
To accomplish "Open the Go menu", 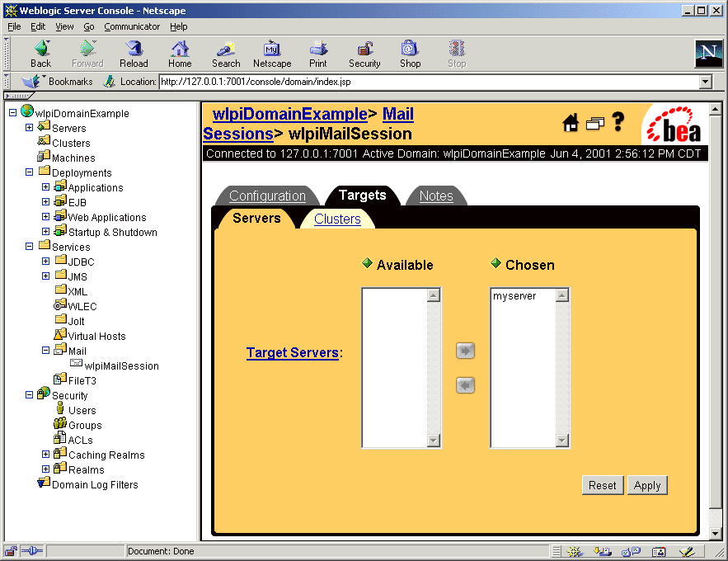I will tap(89, 26).
